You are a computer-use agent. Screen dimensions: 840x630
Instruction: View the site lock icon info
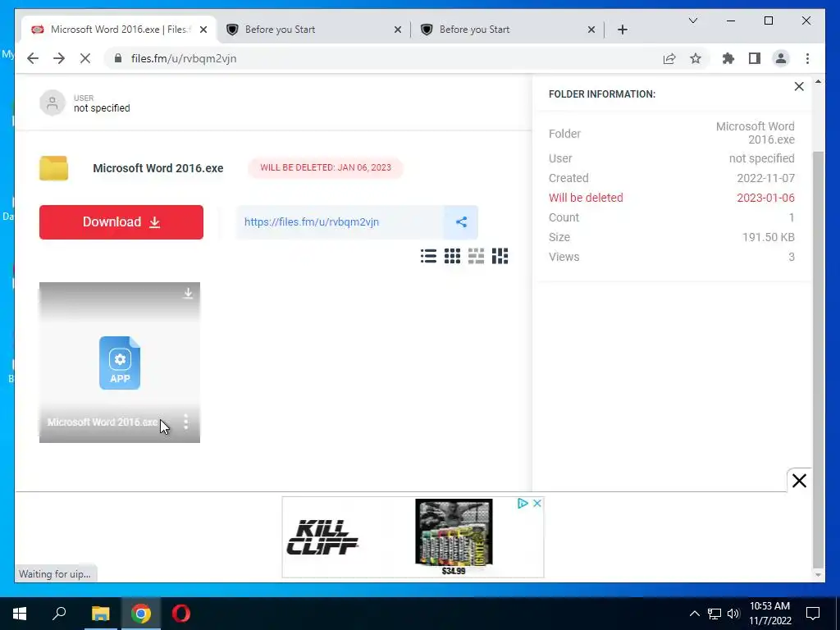coord(118,58)
